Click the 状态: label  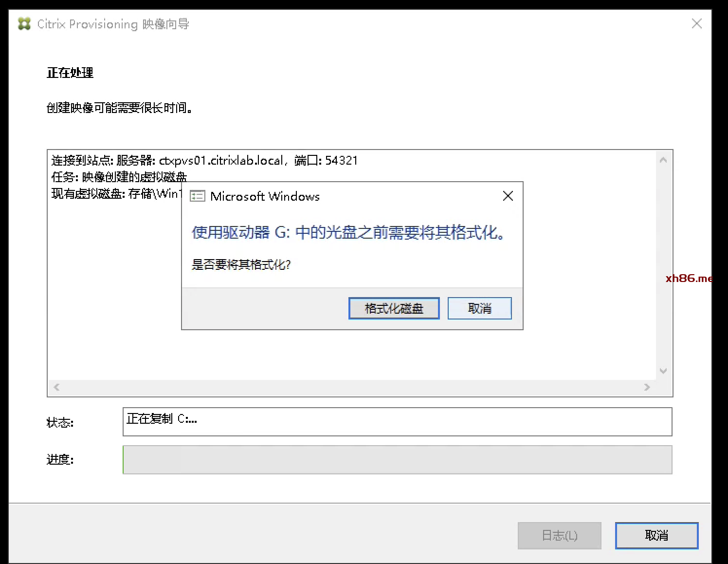point(60,422)
